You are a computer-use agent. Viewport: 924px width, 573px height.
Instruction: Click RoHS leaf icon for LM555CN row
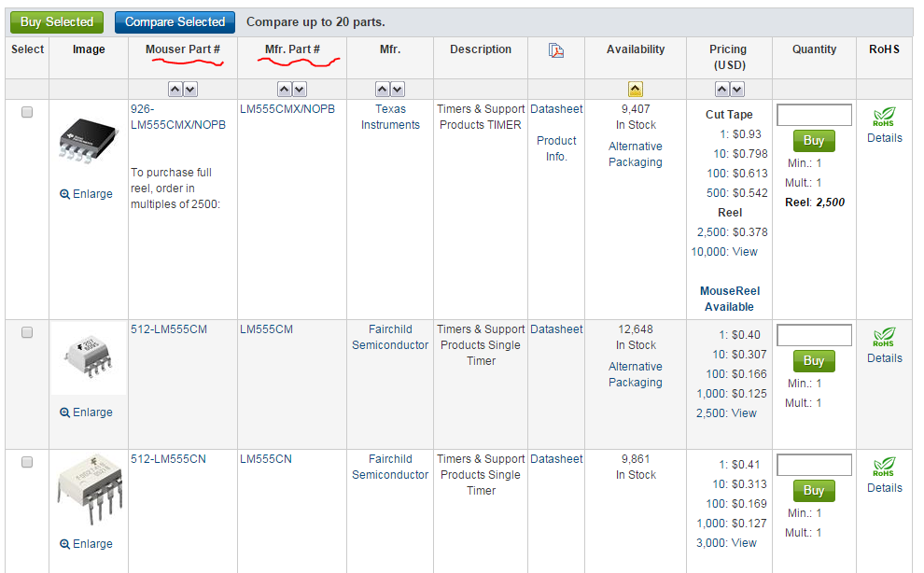(x=884, y=468)
